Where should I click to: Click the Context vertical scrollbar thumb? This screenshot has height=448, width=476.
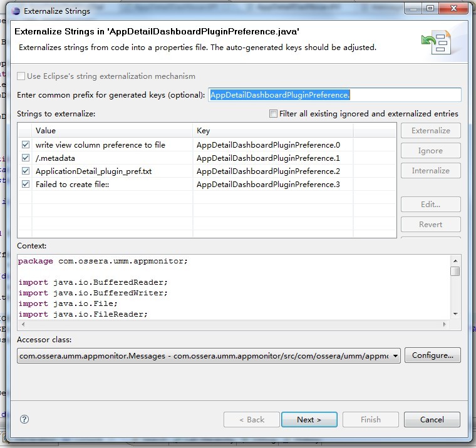point(455,271)
